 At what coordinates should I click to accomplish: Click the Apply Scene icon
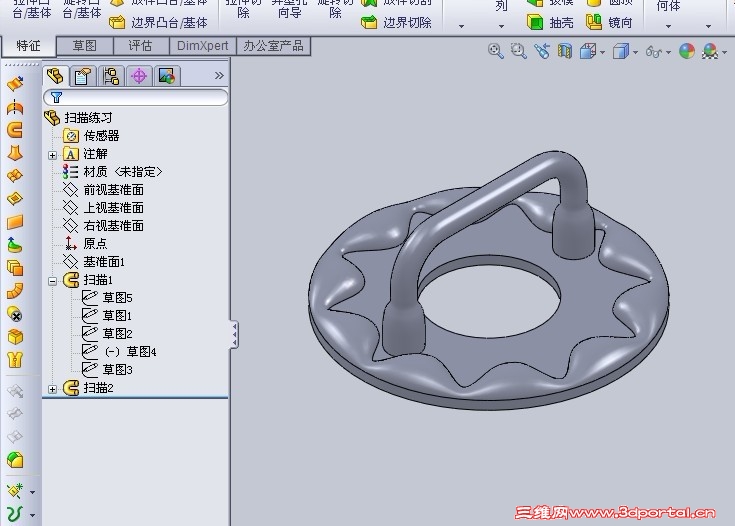click(x=710, y=51)
